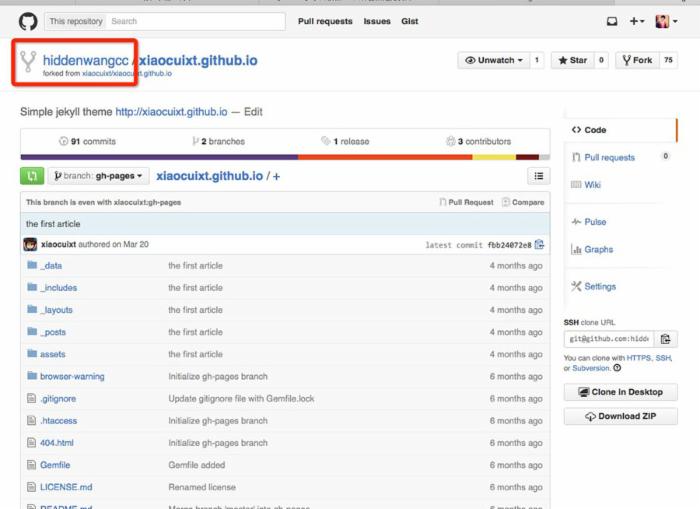Open a Pull Request from this branch

click(467, 202)
